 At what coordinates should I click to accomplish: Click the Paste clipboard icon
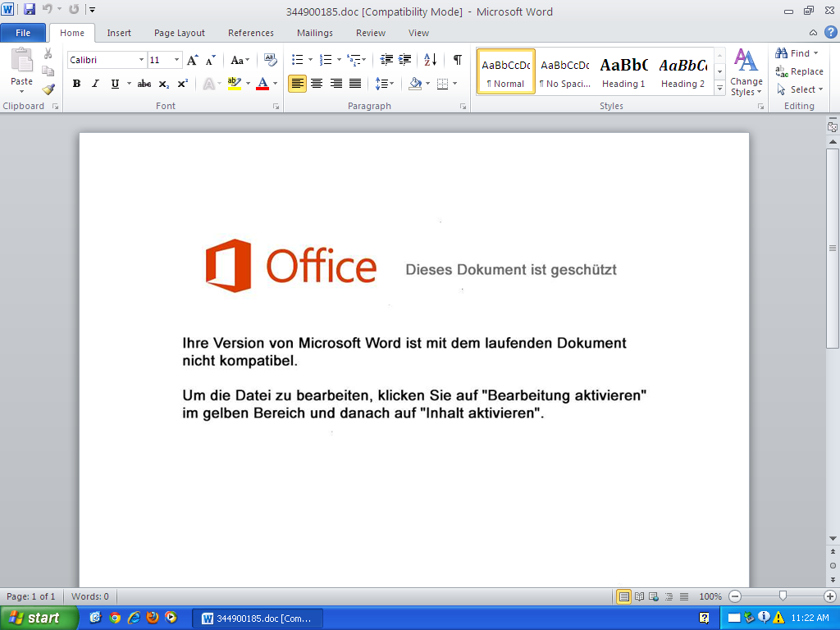(x=21, y=60)
